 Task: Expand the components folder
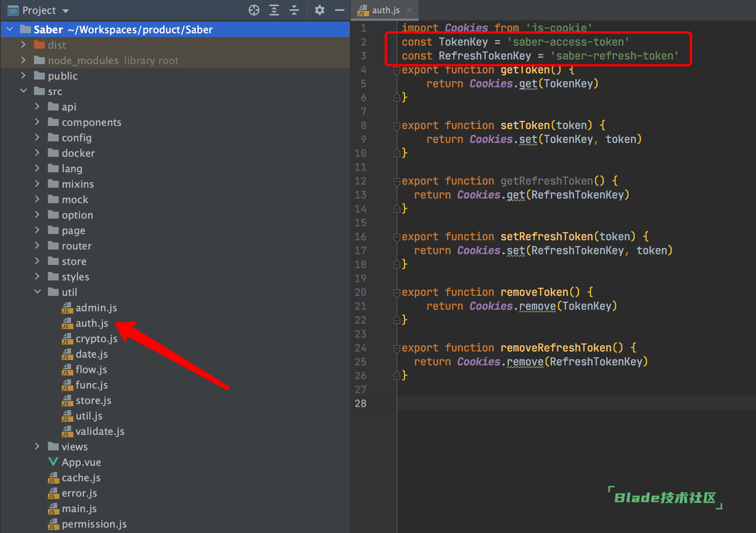click(x=37, y=122)
